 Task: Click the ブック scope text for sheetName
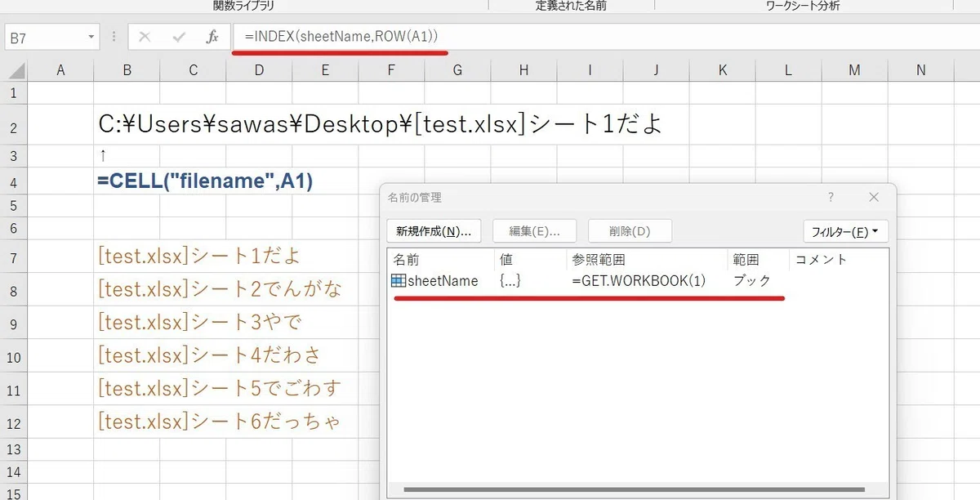[752, 281]
